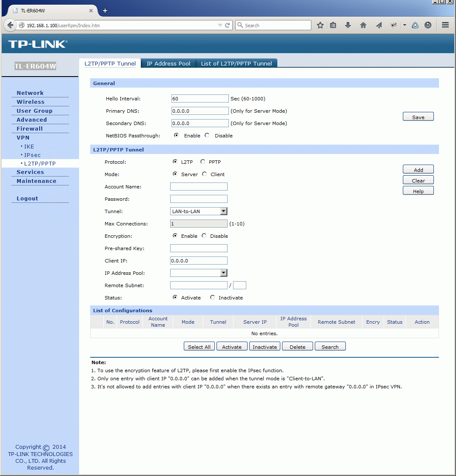
Task: Enable NetBIOS Passthrough radio
Action: (176, 135)
